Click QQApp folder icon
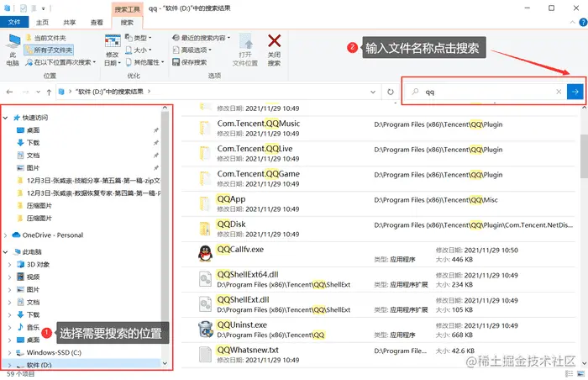 click(205, 203)
